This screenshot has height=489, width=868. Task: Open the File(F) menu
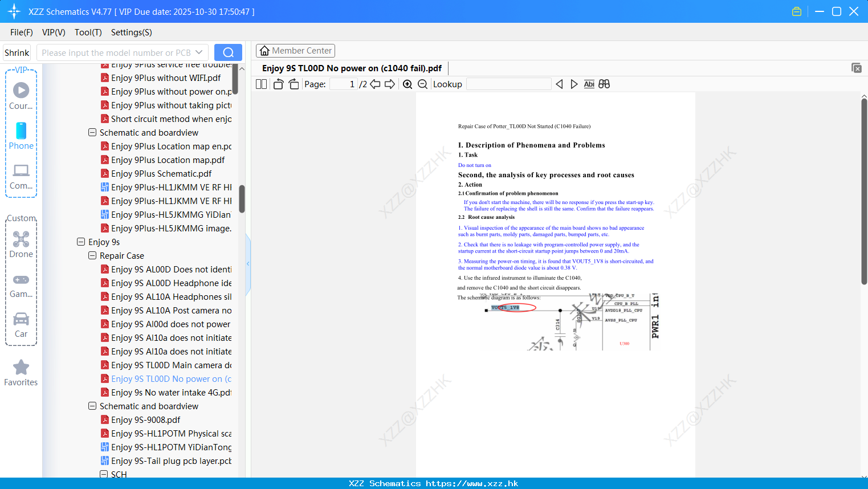coord(22,32)
